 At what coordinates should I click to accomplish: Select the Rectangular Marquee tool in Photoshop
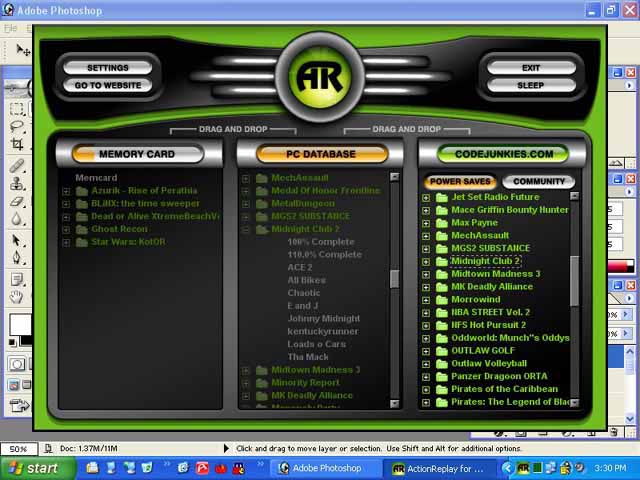16,109
